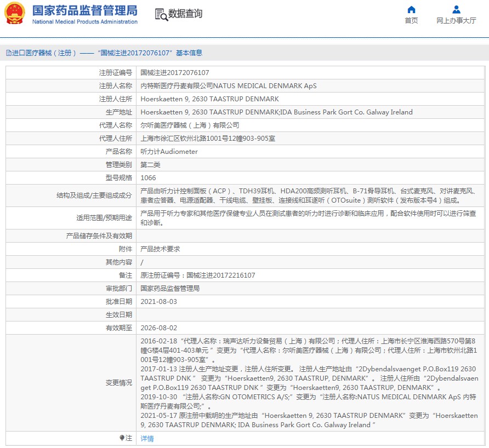Click the 适用范围/预期用途 label
The height and width of the screenshot is (448, 489).
click(104, 218)
